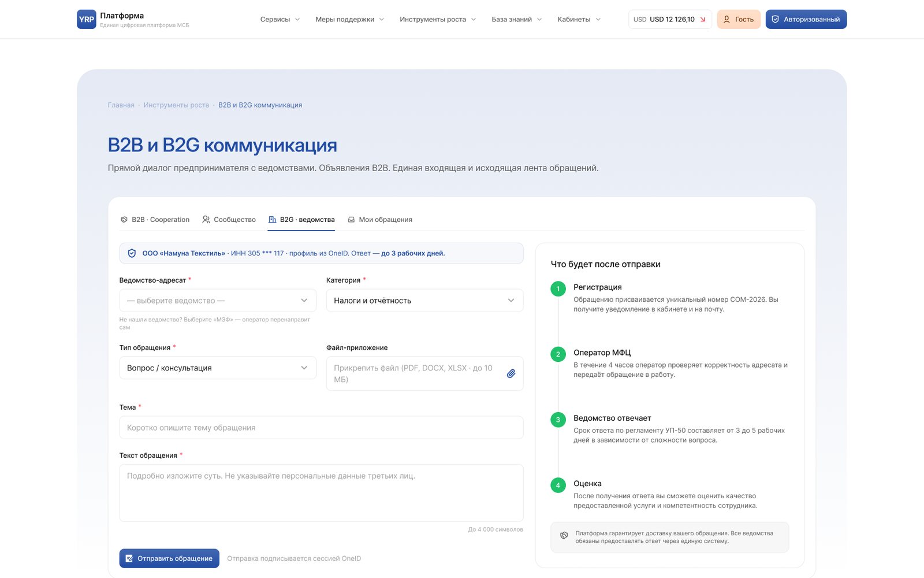
Task: Click step 1 circle Регистрация
Action: tap(558, 289)
